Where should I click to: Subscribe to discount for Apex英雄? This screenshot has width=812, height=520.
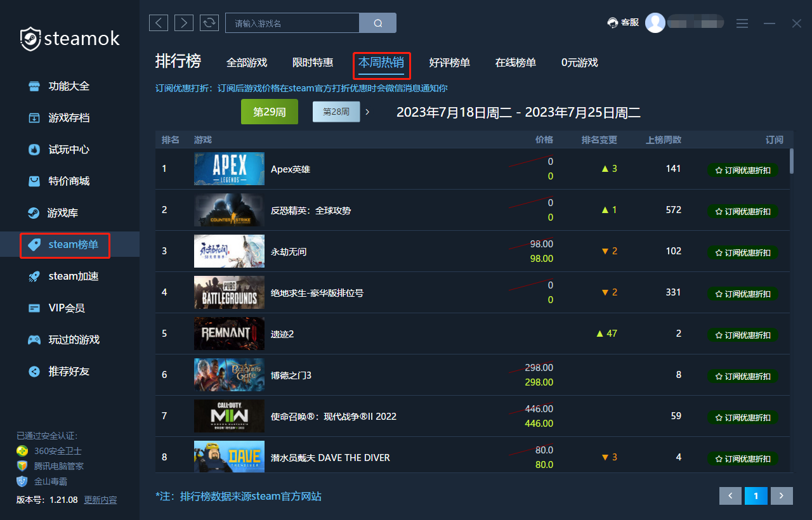(743, 170)
